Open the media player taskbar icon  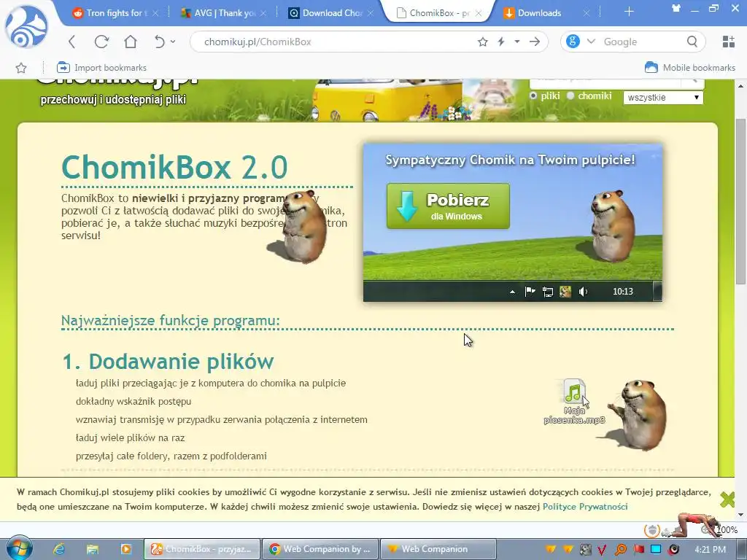point(125,549)
